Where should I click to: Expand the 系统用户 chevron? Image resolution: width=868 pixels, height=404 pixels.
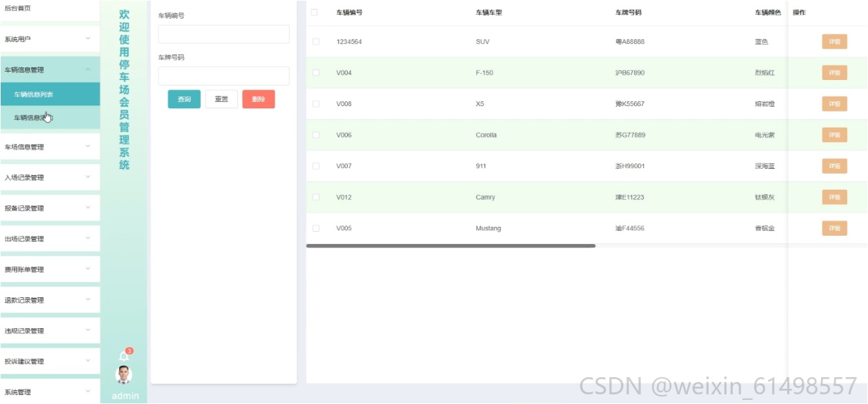pyautogui.click(x=88, y=39)
